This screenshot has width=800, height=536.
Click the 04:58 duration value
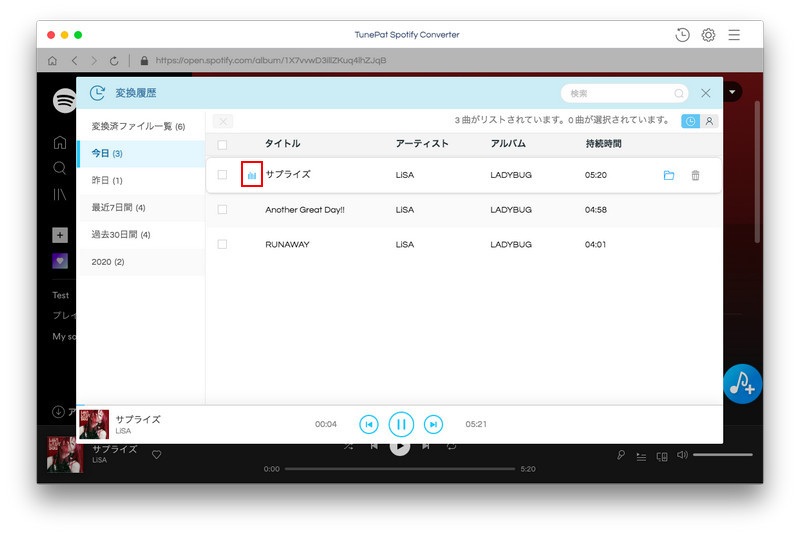(x=596, y=210)
